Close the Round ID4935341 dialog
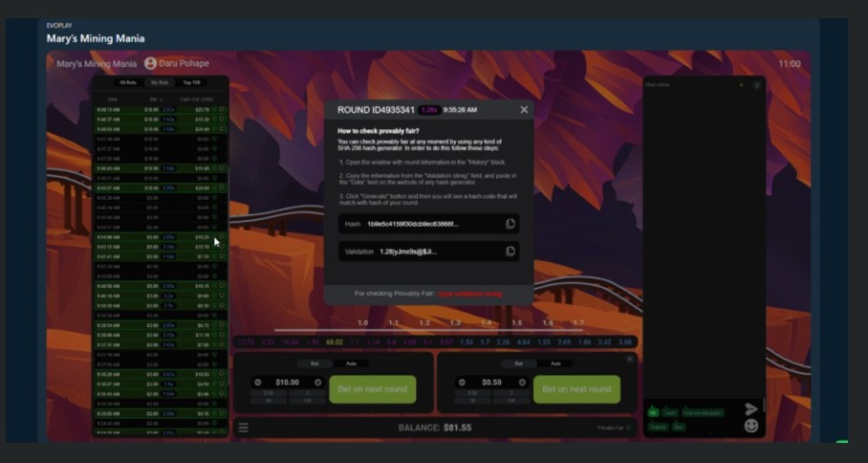The image size is (868, 463). tap(524, 110)
